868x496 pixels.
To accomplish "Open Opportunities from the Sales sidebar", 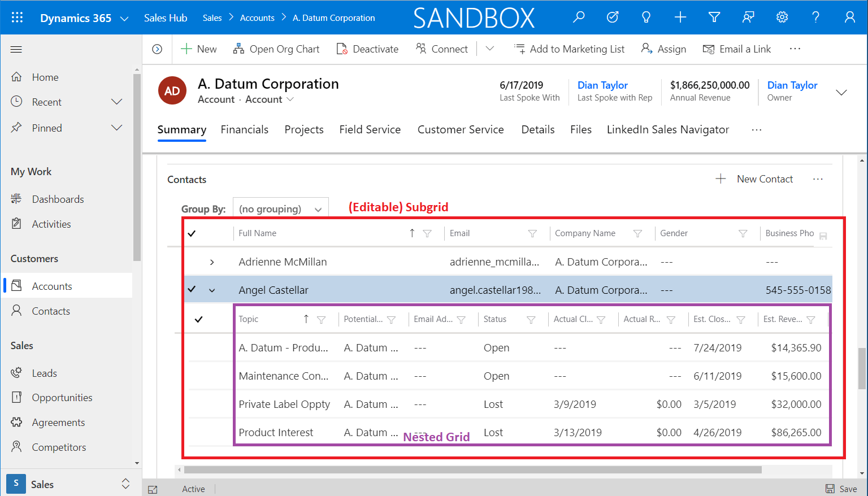I will [x=62, y=397].
